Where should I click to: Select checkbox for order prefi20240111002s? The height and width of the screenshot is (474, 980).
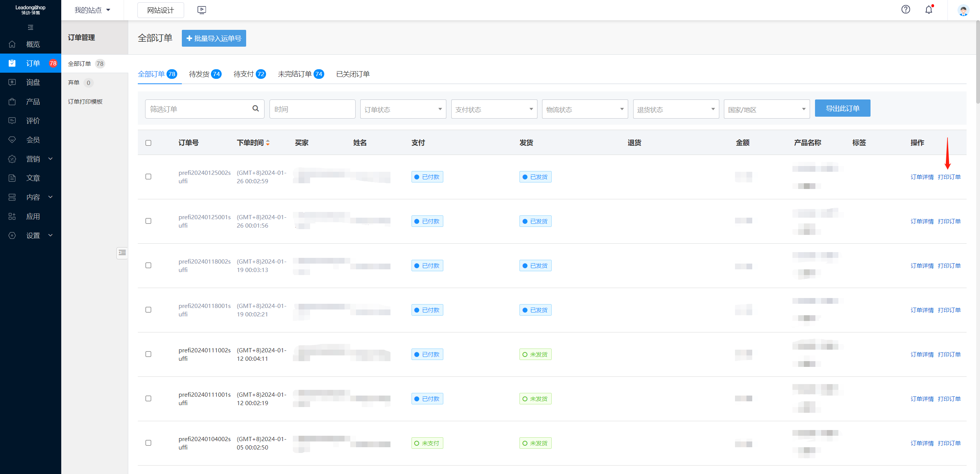tap(149, 354)
